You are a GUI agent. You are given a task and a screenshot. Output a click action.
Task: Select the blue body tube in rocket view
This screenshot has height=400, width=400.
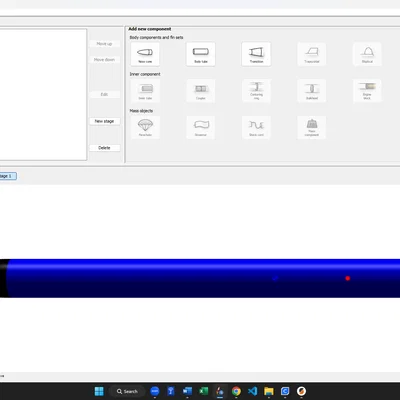(x=203, y=278)
